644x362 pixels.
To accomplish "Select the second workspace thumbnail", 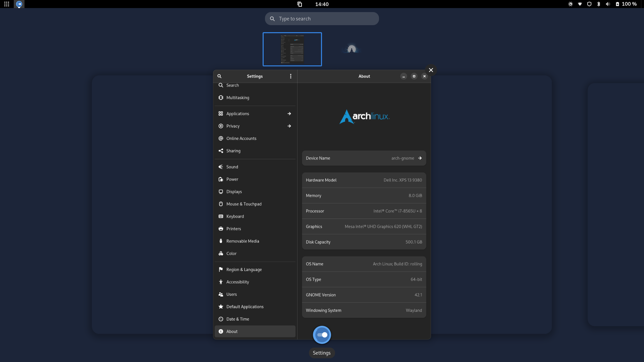I will [x=351, y=49].
